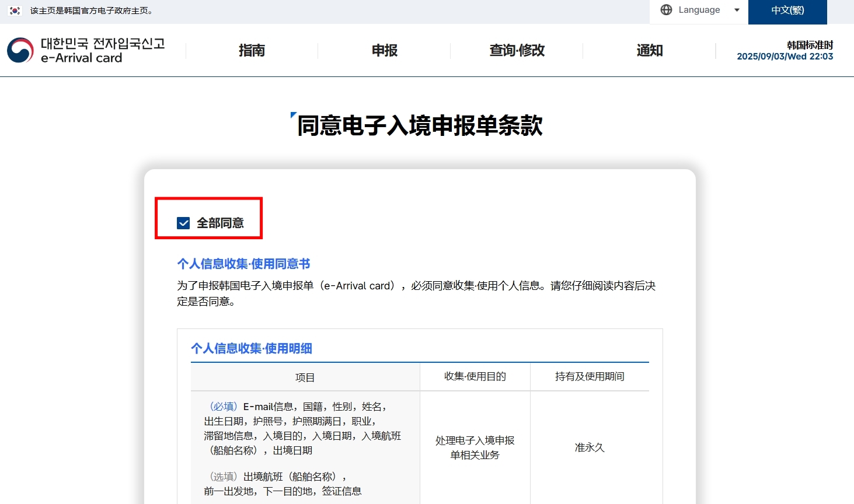This screenshot has height=504, width=854.
Task: Click the 韩国标准时 date and time display
Action: pos(785,51)
